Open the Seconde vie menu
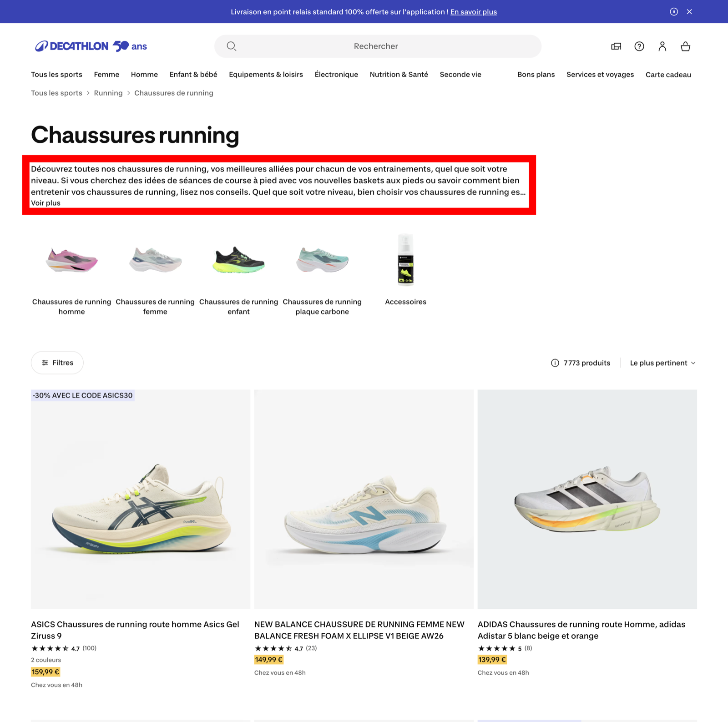 coord(460,75)
